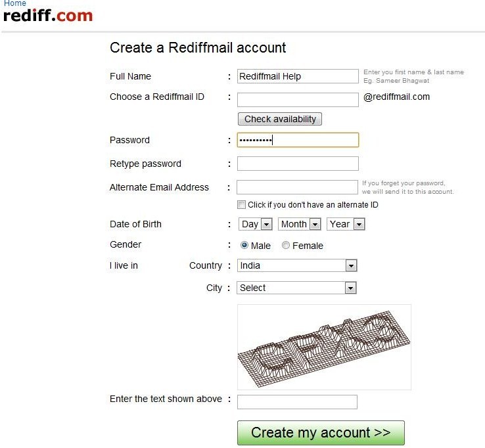The image size is (485, 448).
Task: Select the Retype password field
Action: point(298,164)
